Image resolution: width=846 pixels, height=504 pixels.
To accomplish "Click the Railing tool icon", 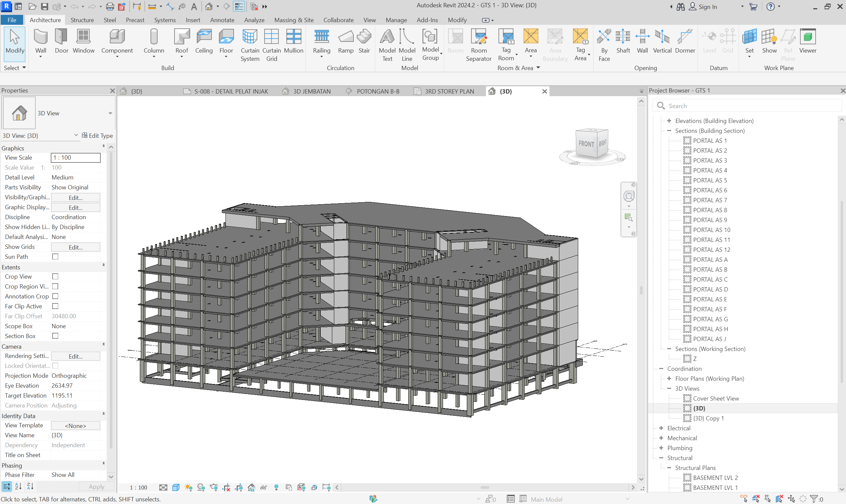I will click(x=321, y=37).
